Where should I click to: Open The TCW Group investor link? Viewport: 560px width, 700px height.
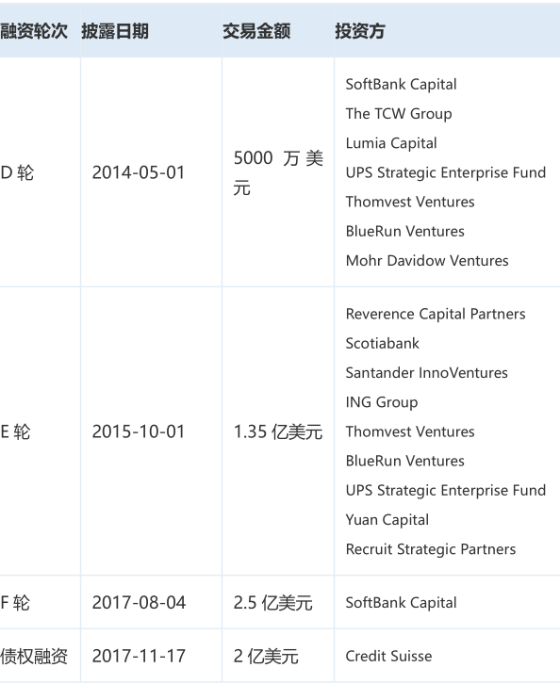[399, 114]
